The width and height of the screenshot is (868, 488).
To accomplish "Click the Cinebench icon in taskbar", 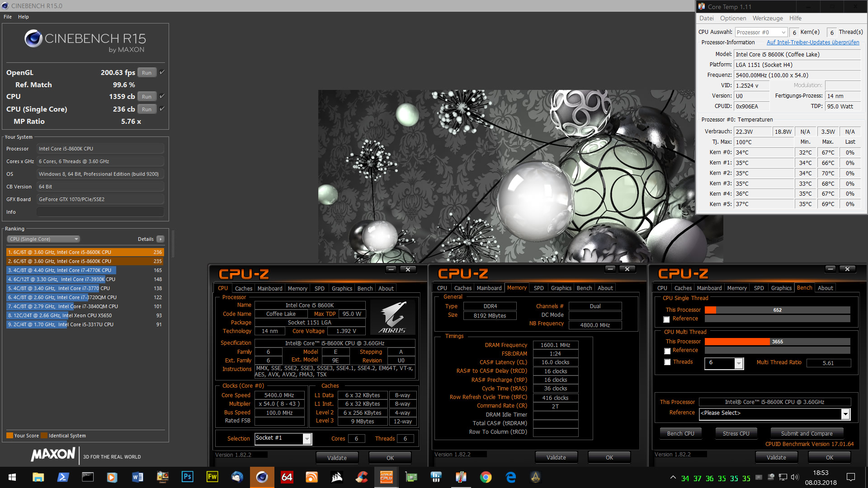I will 262,477.
